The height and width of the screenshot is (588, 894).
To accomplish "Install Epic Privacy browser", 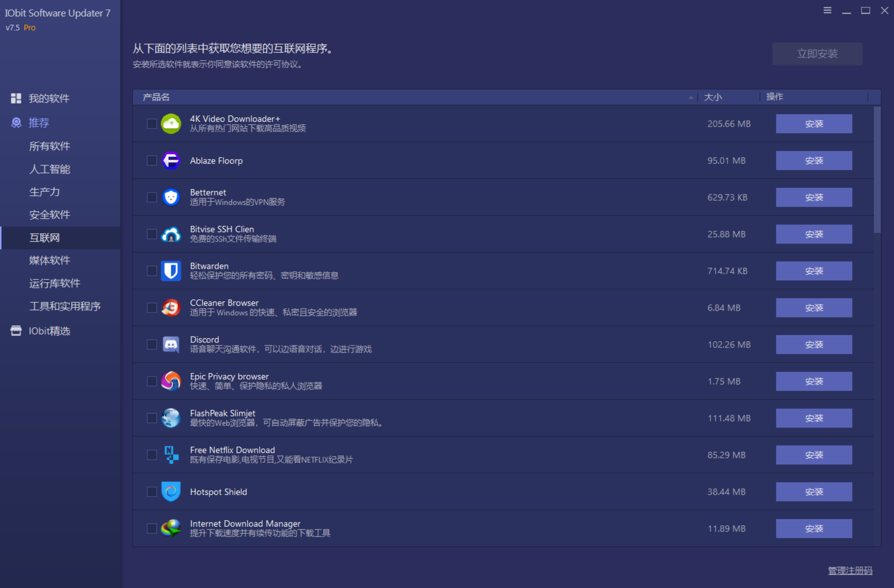I will click(814, 381).
